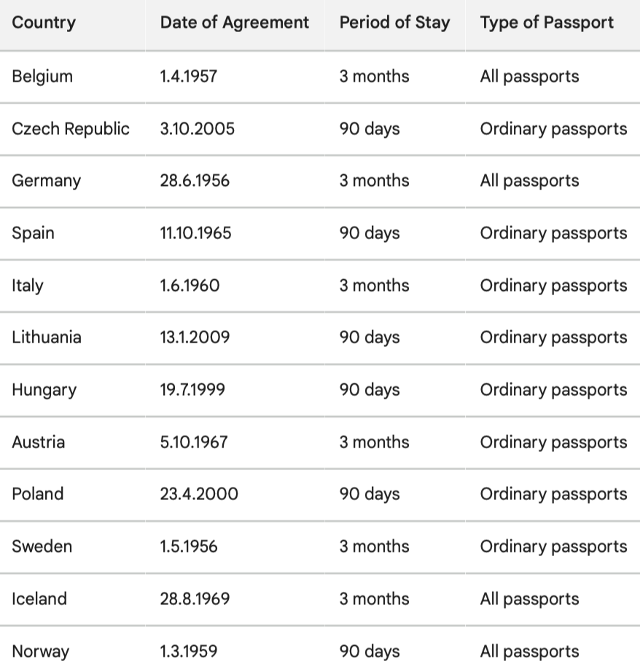This screenshot has width=640, height=672.
Task: Select the Czech Republic cell
Action: click(x=71, y=128)
